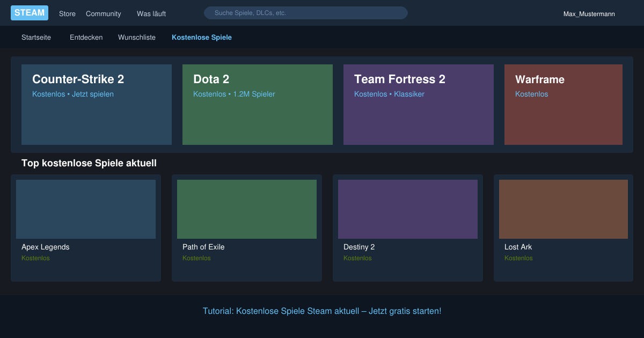Screen dimensions: 644x338
Task: Click Kostenlos price under Apex Legends
Action: (x=35, y=258)
